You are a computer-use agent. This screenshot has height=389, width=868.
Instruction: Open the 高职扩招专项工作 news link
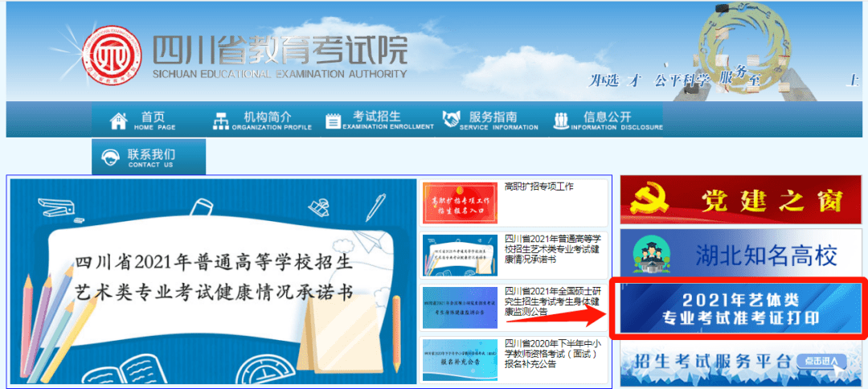(x=539, y=187)
